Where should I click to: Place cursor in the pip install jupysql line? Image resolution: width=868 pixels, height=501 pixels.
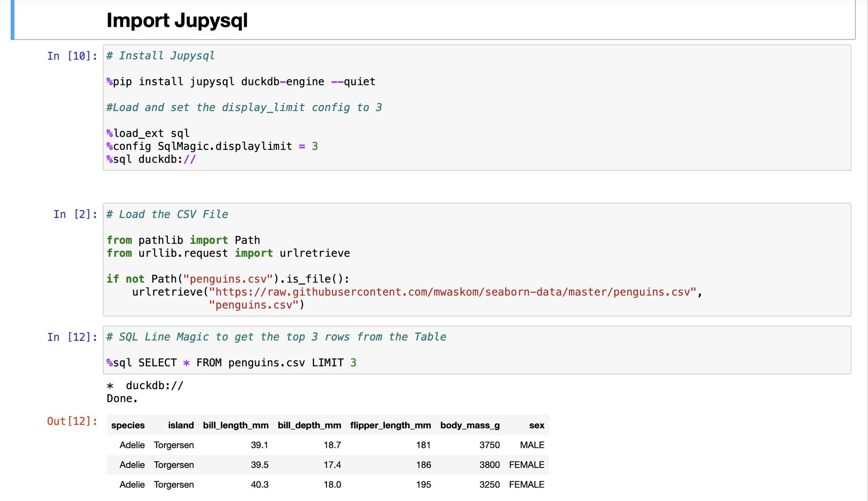[241, 82]
